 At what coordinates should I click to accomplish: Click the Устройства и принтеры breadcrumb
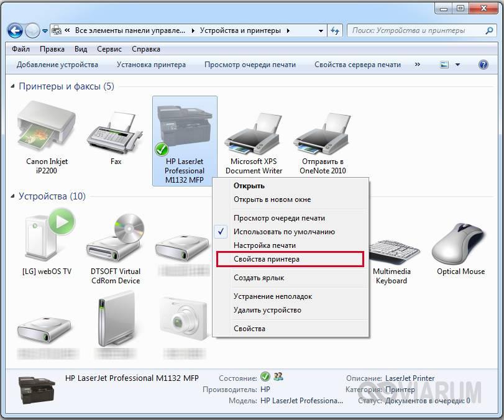pos(241,30)
